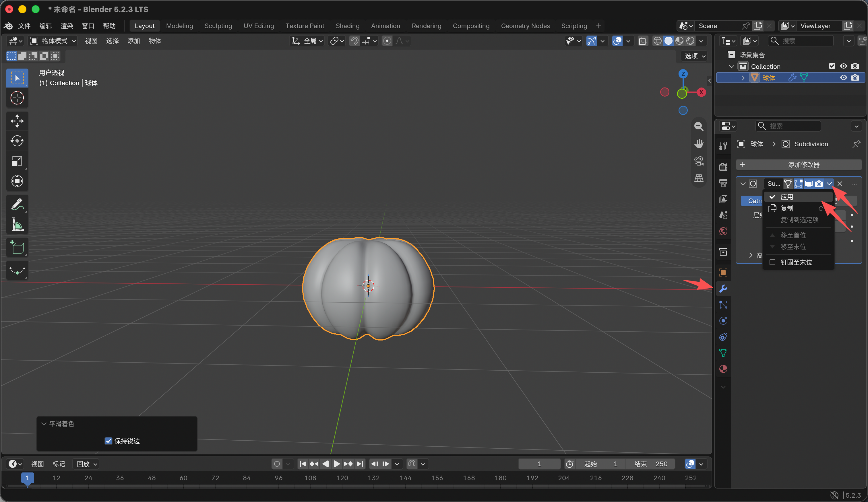Select the Measure ruler tool
Screen dimensions: 868x502
(17, 225)
